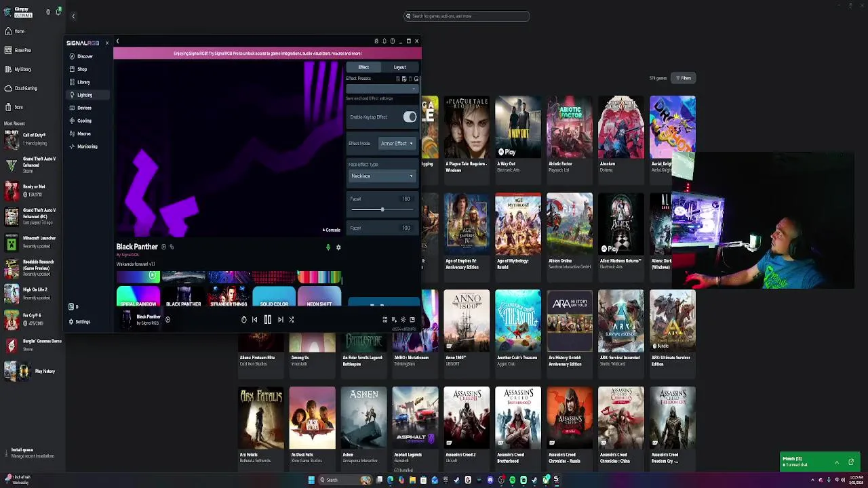Open SignalRGB Settings gear
Screen dimensions: 868x488
pyautogui.click(x=79, y=322)
